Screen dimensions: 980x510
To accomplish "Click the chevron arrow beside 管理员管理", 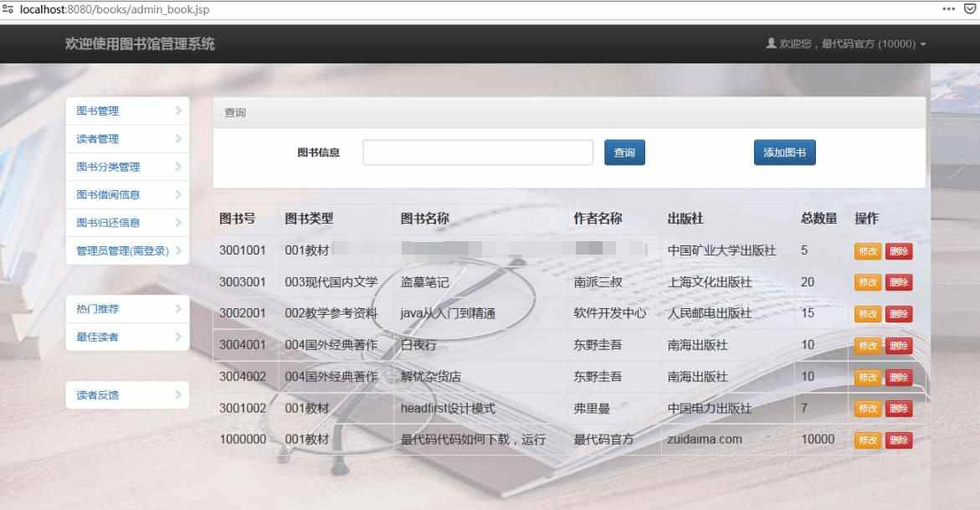I will point(178,250).
